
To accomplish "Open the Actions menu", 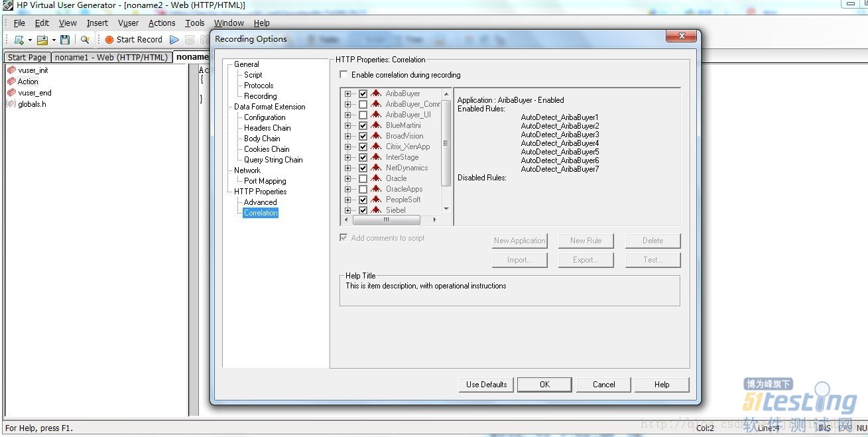I will pos(162,23).
